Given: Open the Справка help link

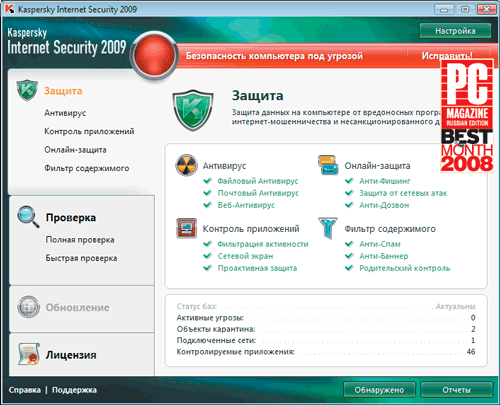Looking at the screenshot, I should pos(25,390).
